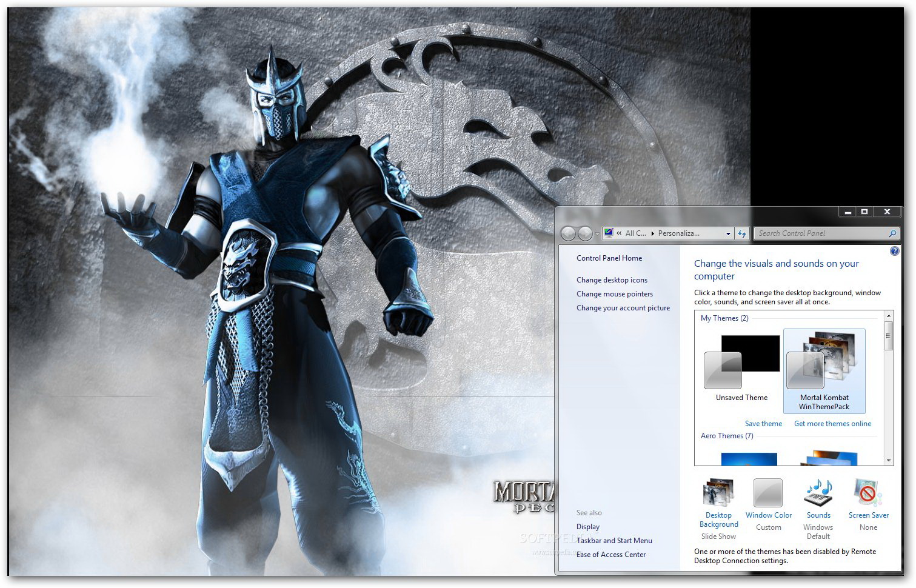Click the Control Panel icon in address bar
The height and width of the screenshot is (588, 916).
pyautogui.click(x=609, y=233)
